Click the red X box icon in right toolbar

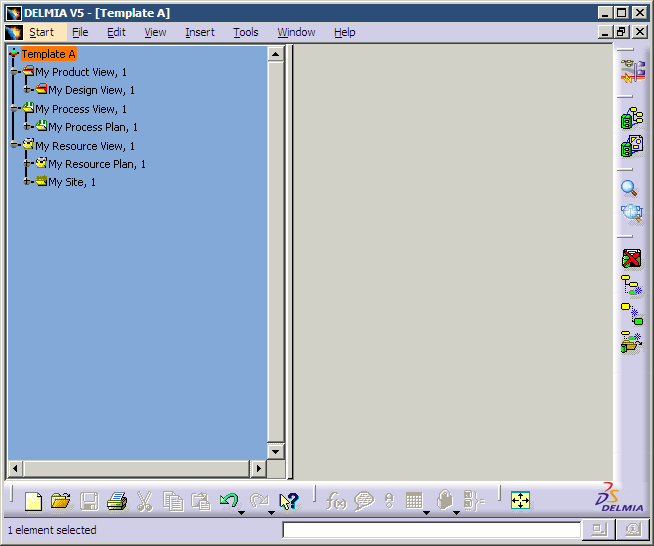point(631,259)
